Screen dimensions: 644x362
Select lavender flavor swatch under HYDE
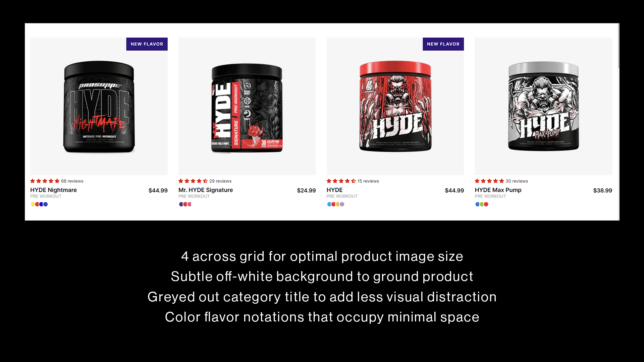click(x=342, y=204)
